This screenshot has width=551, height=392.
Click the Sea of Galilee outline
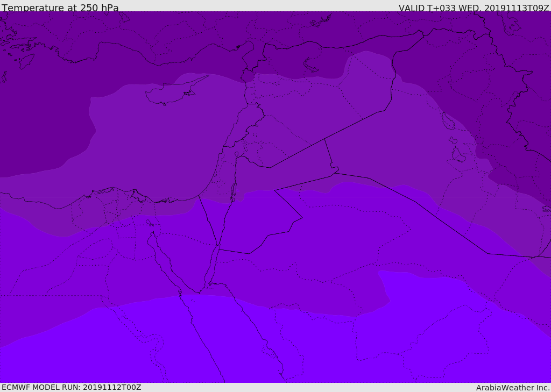click(236, 155)
